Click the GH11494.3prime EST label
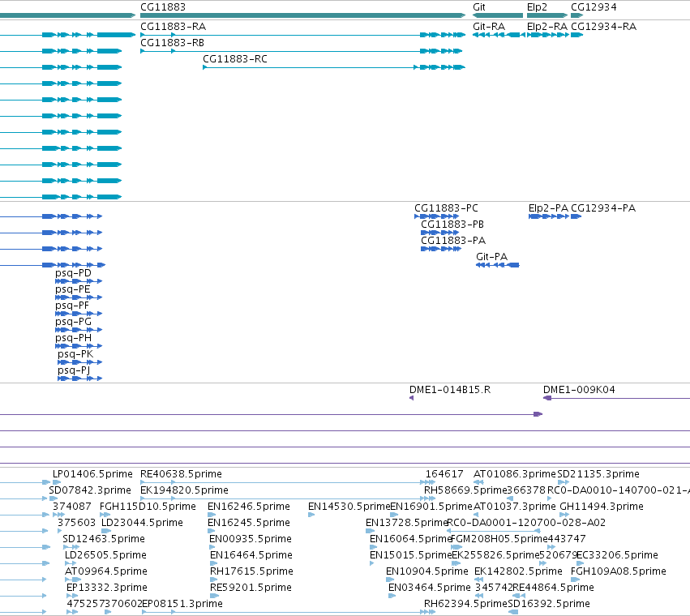 (602, 507)
